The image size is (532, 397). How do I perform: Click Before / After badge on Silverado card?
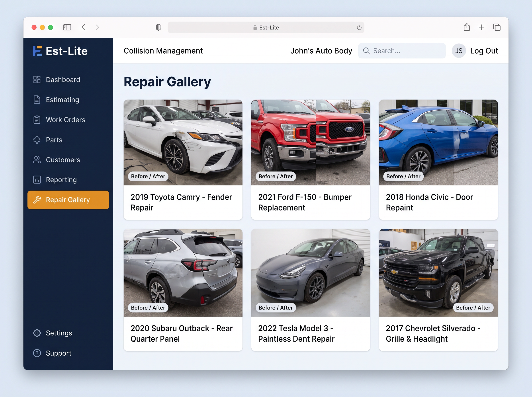(x=473, y=307)
